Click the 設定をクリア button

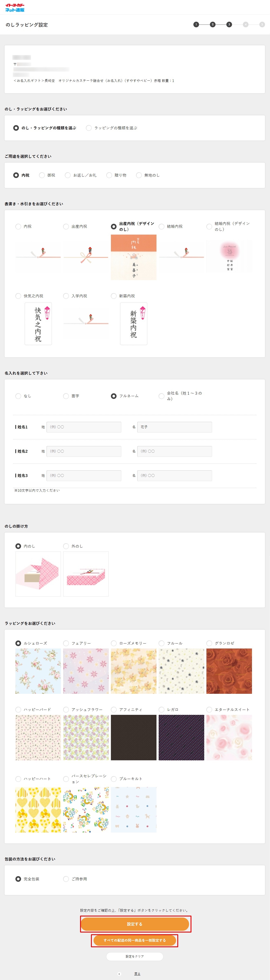tap(134, 956)
